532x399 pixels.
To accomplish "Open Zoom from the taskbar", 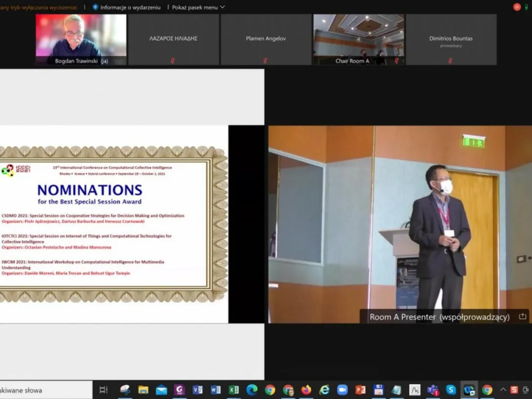I will [x=342, y=390].
